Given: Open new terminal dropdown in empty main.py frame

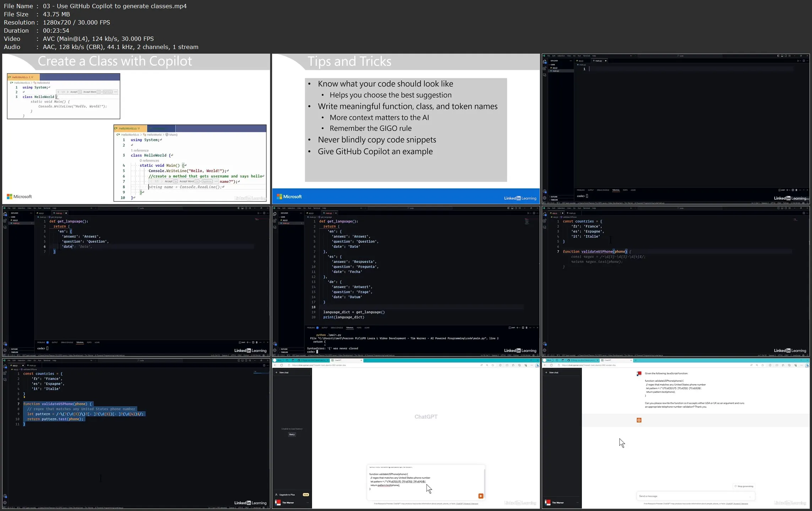Looking at the screenshot, I should pyautogui.click(x=790, y=190).
